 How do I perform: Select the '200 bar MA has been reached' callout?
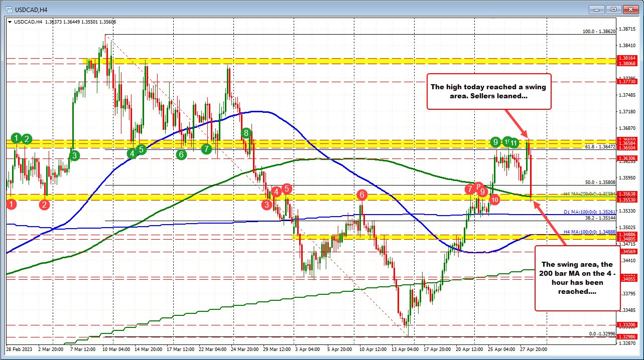coord(577,279)
